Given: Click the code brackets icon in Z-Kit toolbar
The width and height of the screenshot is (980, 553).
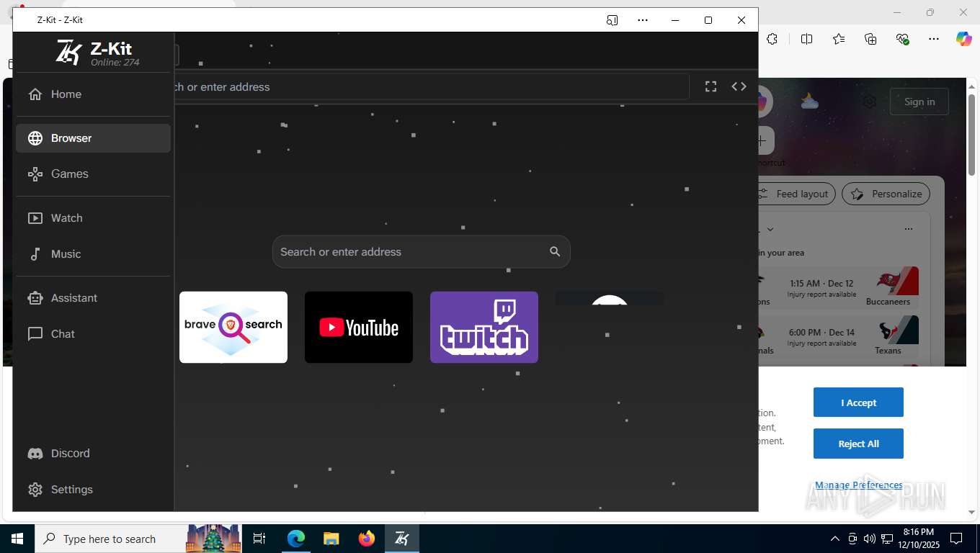Looking at the screenshot, I should point(739,86).
